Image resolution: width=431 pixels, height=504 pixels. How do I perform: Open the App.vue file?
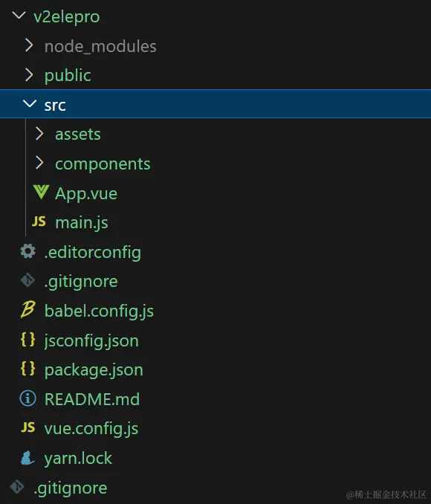(x=86, y=194)
